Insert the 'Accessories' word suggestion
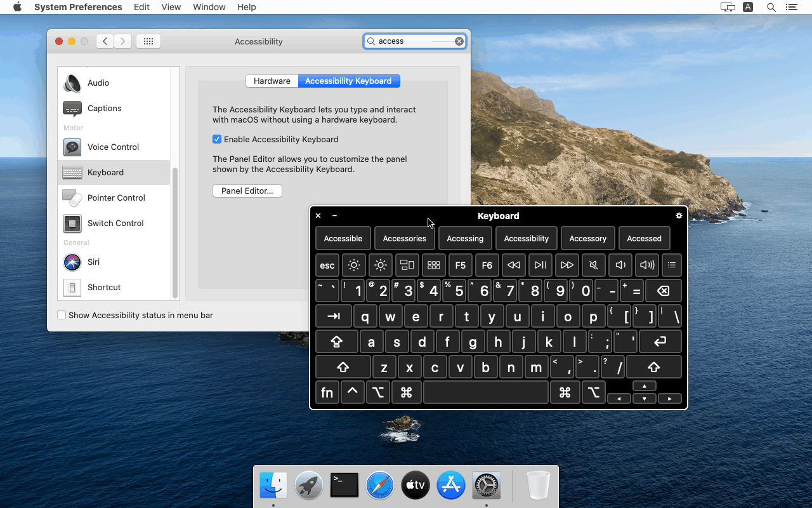The width and height of the screenshot is (812, 508). (x=404, y=238)
